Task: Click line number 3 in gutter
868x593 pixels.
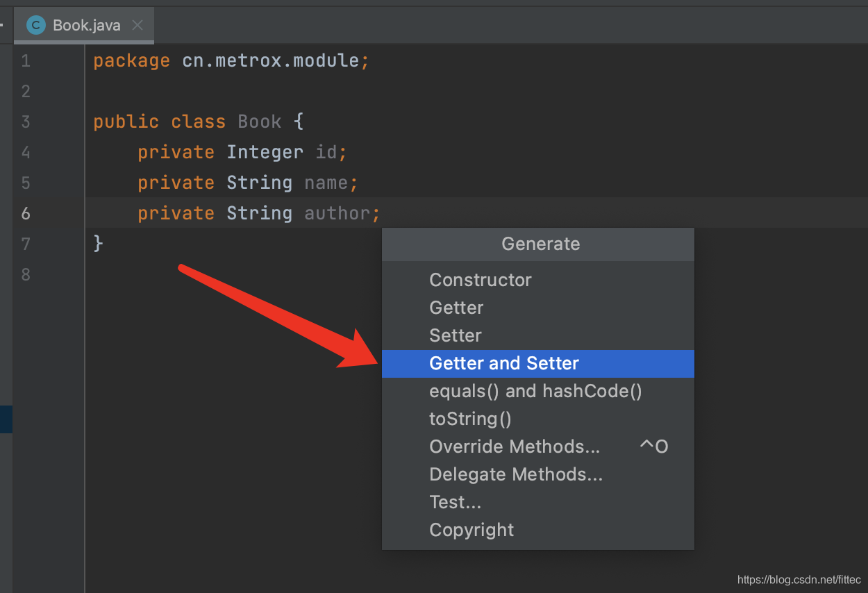Action: pos(26,122)
